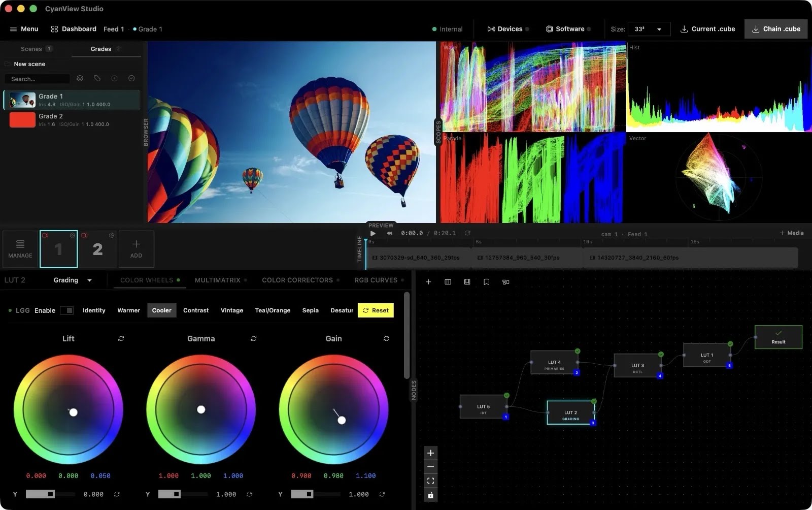Click the yellow Reset button
This screenshot has height=510, width=812.
coord(376,310)
